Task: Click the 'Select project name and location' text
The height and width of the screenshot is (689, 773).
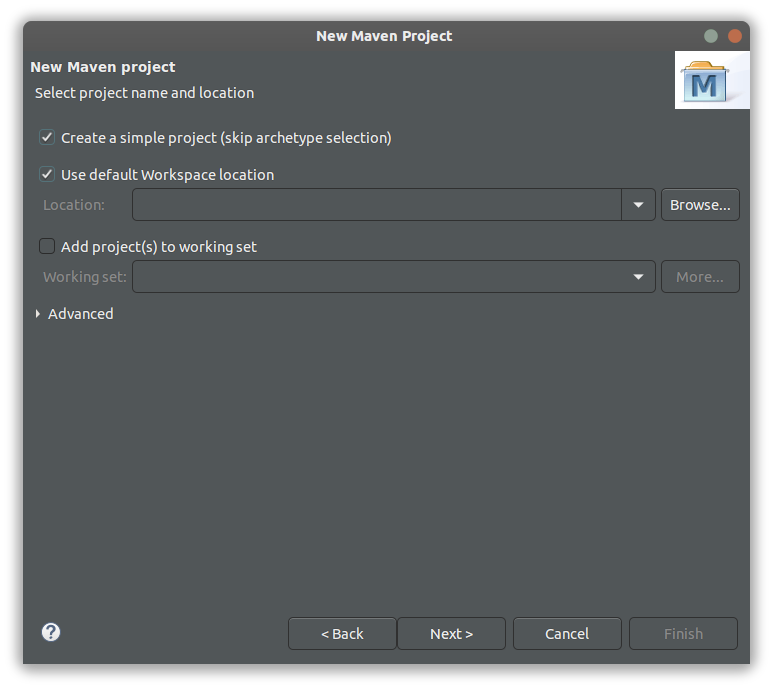Action: [144, 93]
